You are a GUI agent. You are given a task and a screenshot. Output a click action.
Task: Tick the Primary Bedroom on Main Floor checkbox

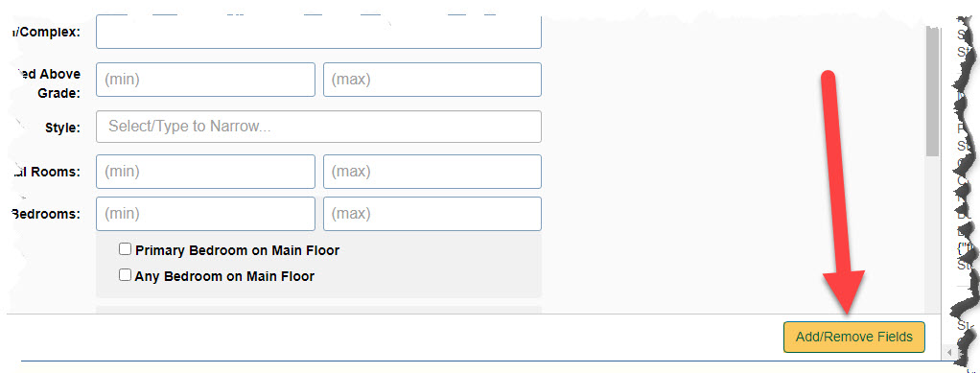(x=125, y=250)
